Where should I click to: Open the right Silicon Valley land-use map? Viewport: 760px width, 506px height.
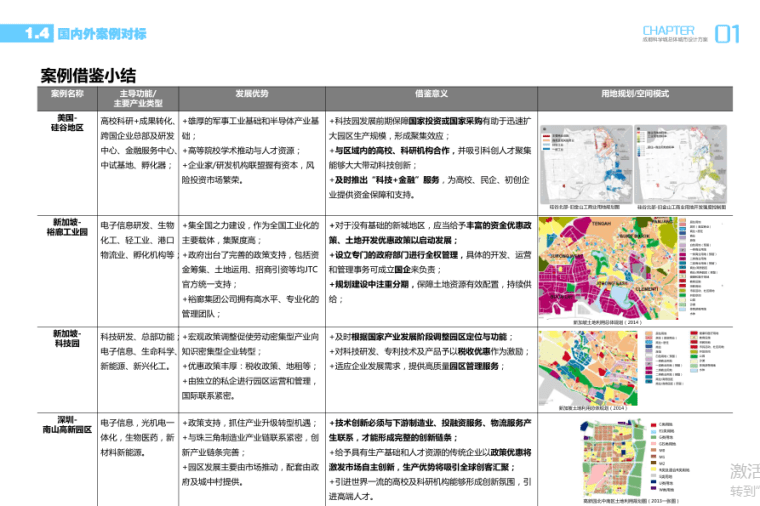tap(681, 164)
